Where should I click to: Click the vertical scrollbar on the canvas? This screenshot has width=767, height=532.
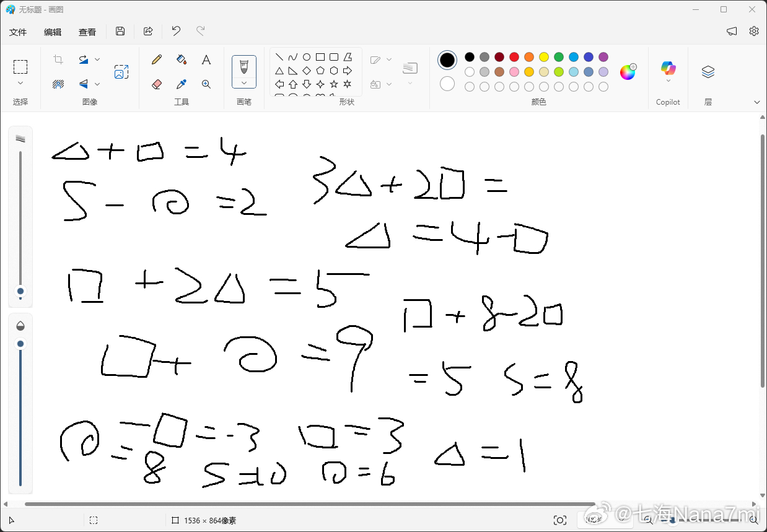[x=763, y=260]
